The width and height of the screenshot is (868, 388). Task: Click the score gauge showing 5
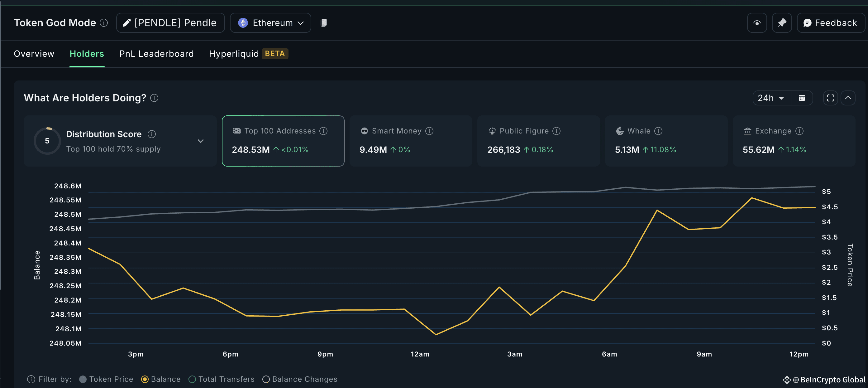(47, 141)
